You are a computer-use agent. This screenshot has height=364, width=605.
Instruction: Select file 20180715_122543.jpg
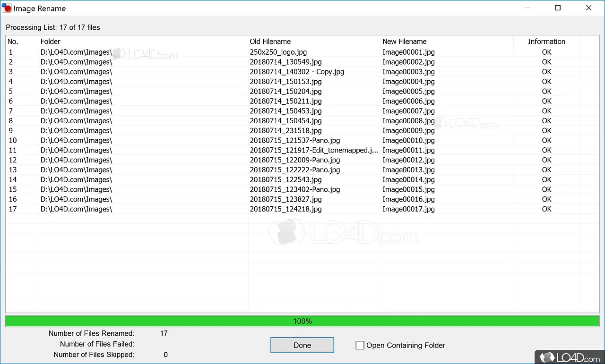pyautogui.click(x=285, y=179)
